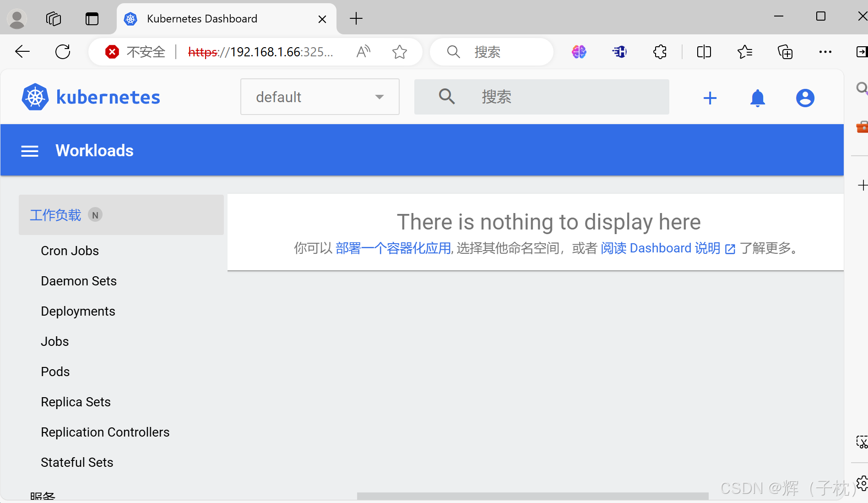Image resolution: width=868 pixels, height=503 pixels.
Task: Open the extensions puzzle icon
Action: point(660,52)
